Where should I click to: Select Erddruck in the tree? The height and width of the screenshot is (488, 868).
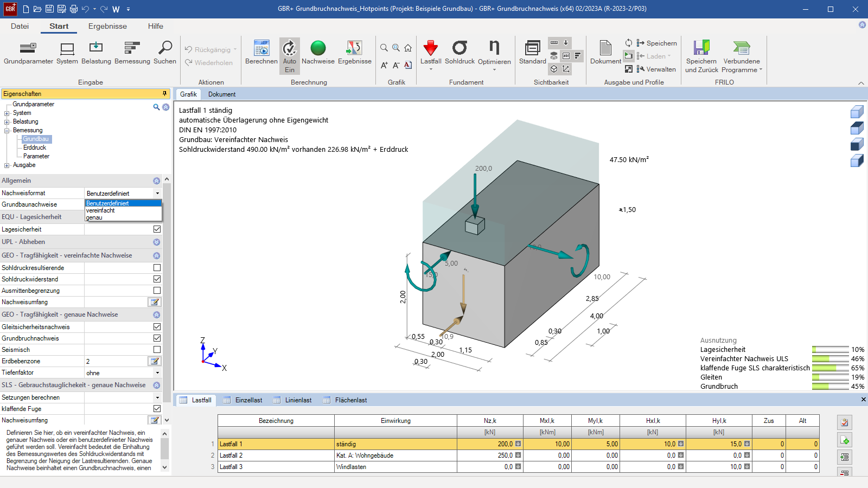[35, 147]
